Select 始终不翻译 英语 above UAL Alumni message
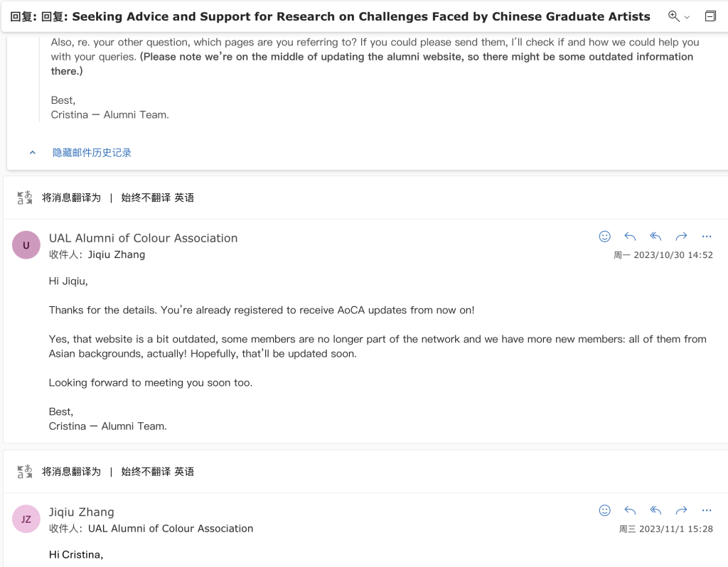Screen dimensions: 728x567 click(157, 198)
